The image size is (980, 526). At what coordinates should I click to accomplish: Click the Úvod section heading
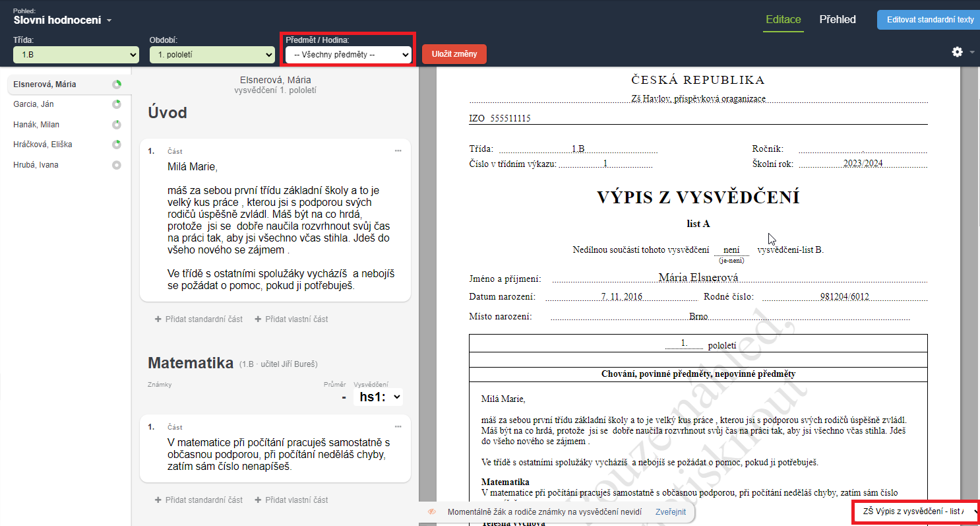168,113
